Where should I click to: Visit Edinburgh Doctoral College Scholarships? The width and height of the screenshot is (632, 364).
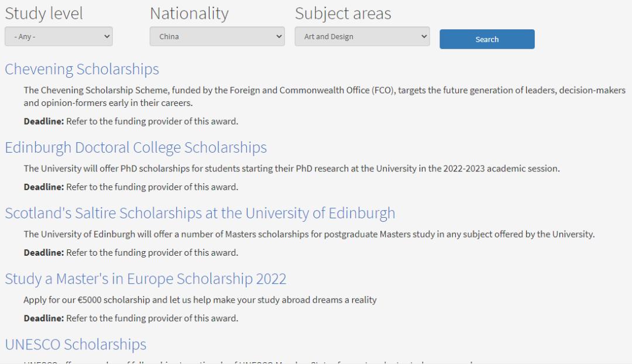pyautogui.click(x=136, y=147)
